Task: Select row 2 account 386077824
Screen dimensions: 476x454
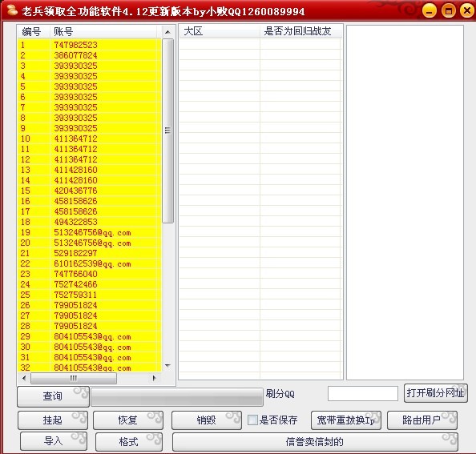Action: [x=90, y=55]
